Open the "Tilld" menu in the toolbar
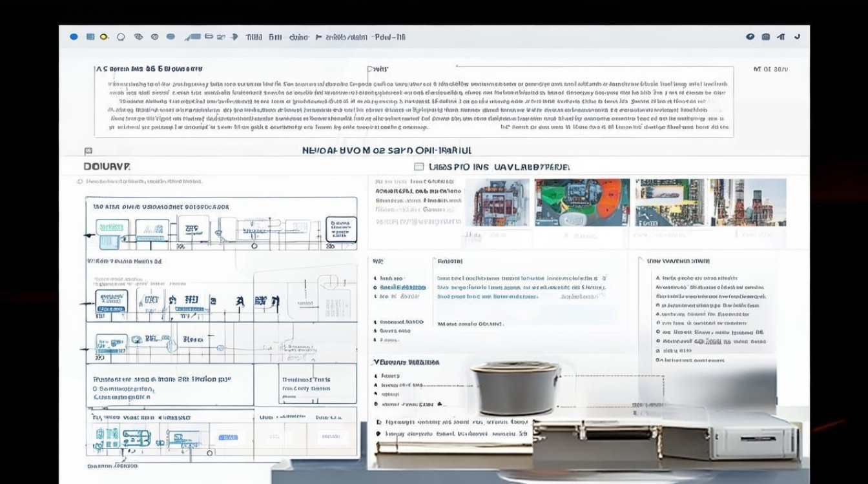The height and width of the screenshot is (484, 868). tap(254, 37)
